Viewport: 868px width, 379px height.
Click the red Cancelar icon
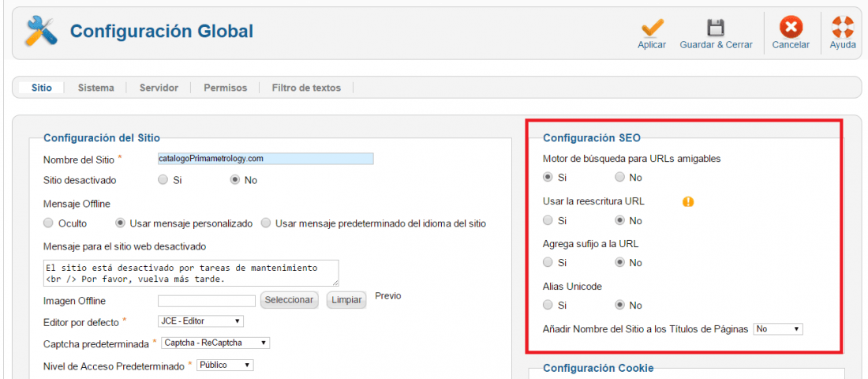[x=791, y=27]
